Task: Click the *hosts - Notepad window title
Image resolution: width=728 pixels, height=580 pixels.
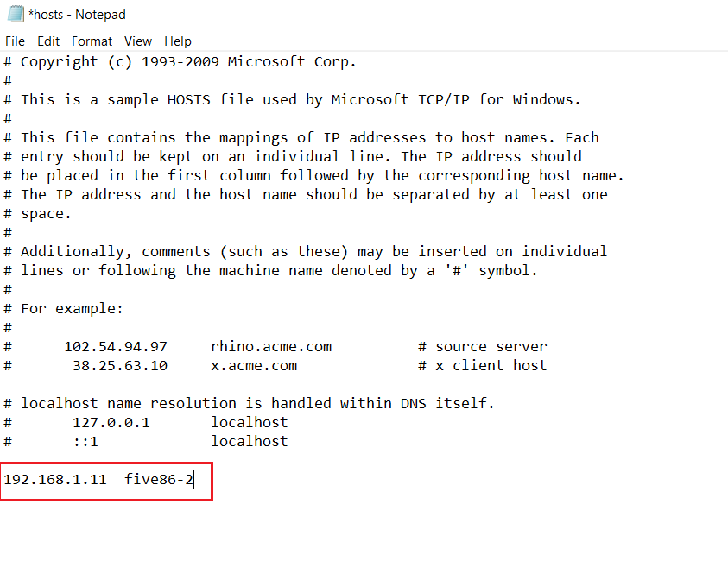Action: tap(78, 15)
